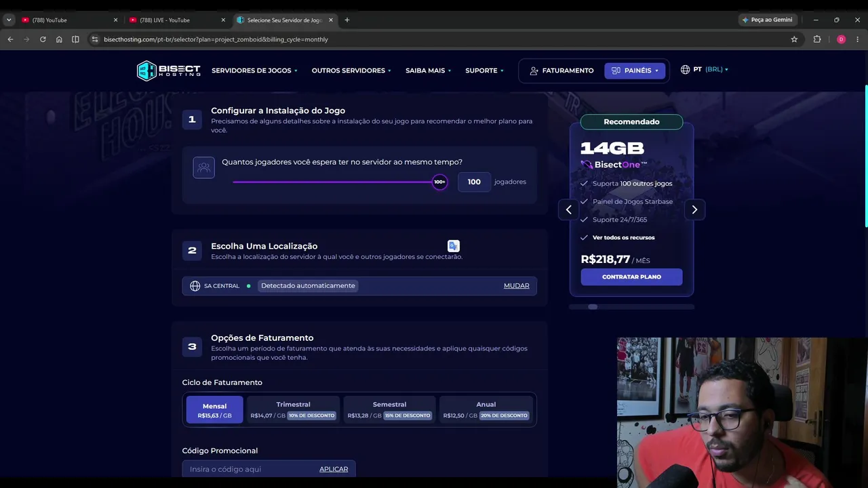This screenshot has height=488, width=868.
Task: Expand the Servidores de Jogos menu
Action: click(x=254, y=70)
